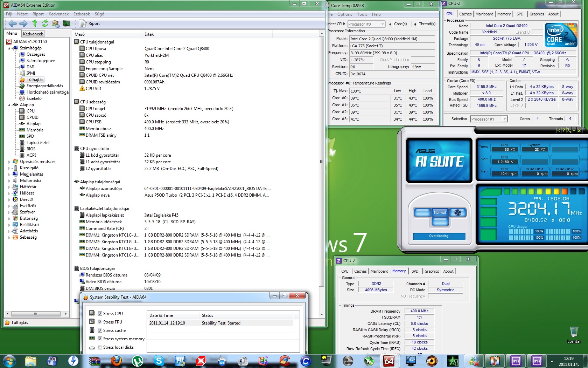Click the Megjelenítés monitor icon in tree
This screenshot has width=588, height=368.
pyautogui.click(x=15, y=174)
